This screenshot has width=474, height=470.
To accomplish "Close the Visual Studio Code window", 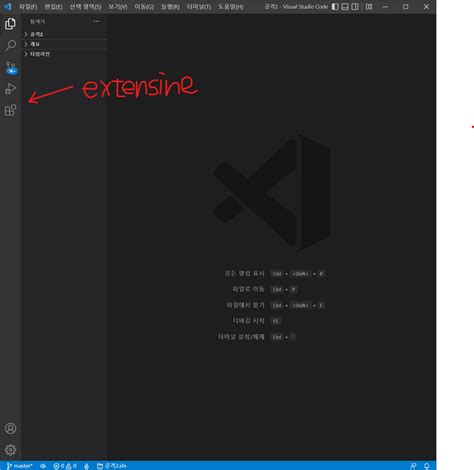I will [426, 7].
